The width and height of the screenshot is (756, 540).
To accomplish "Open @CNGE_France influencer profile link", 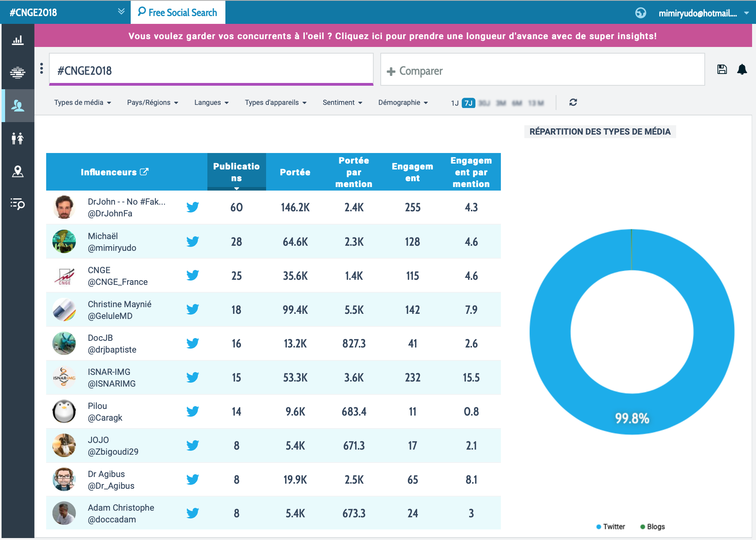I will coord(118,282).
